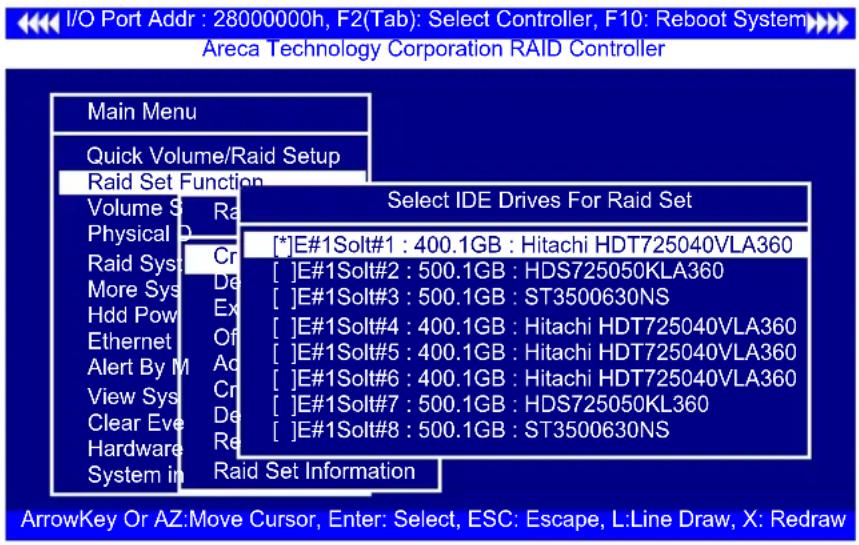The height and width of the screenshot is (545, 859).
Task: Click the Main Menu title
Action: (142, 112)
